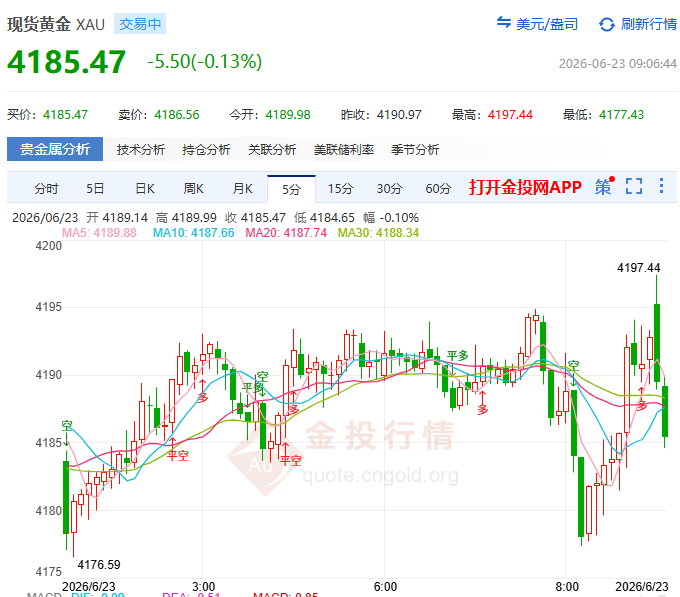Switch currency unit via 美元/盎司 swap icon
The image size is (680, 597).
[x=503, y=23]
